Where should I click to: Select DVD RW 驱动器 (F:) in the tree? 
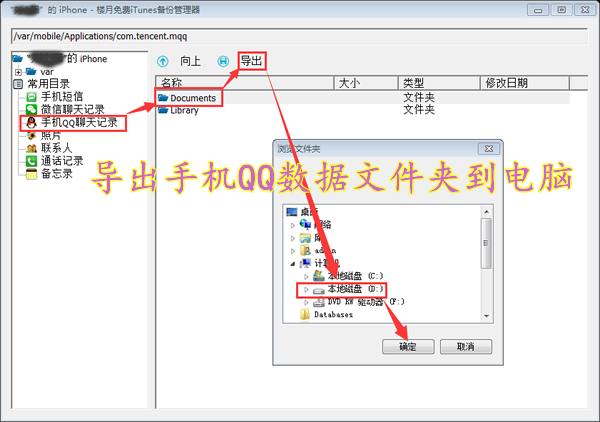click(365, 302)
